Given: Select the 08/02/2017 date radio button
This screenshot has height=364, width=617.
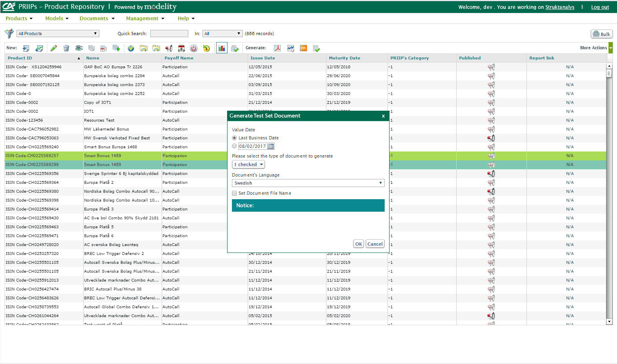Looking at the screenshot, I should (234, 146).
